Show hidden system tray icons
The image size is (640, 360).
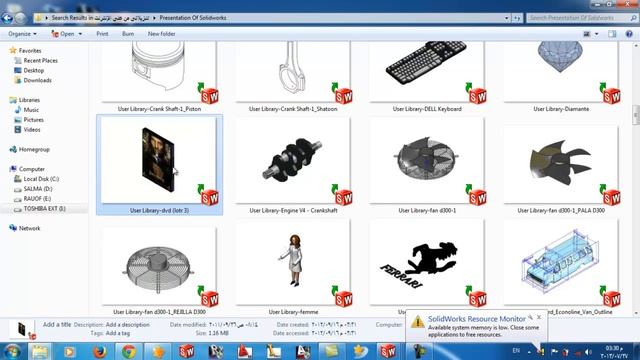pos(529,351)
